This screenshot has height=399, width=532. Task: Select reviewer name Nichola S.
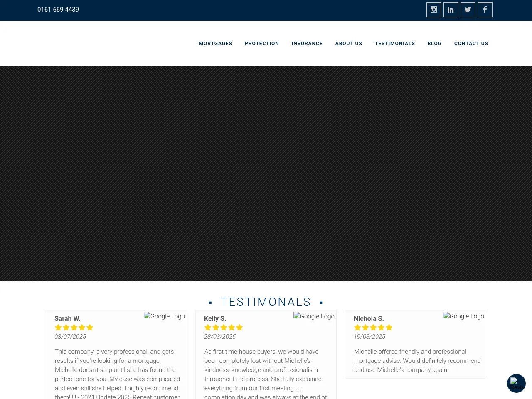(x=369, y=319)
